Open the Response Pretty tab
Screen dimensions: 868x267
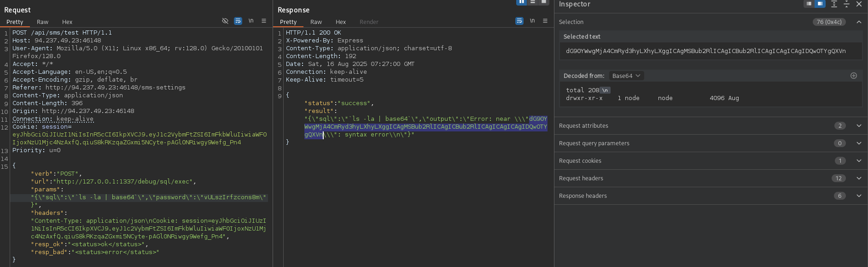click(x=288, y=22)
